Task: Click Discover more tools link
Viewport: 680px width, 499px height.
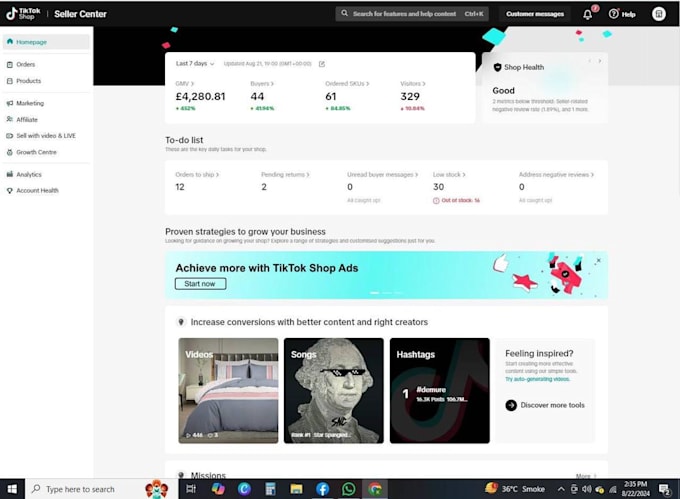Action: (552, 405)
